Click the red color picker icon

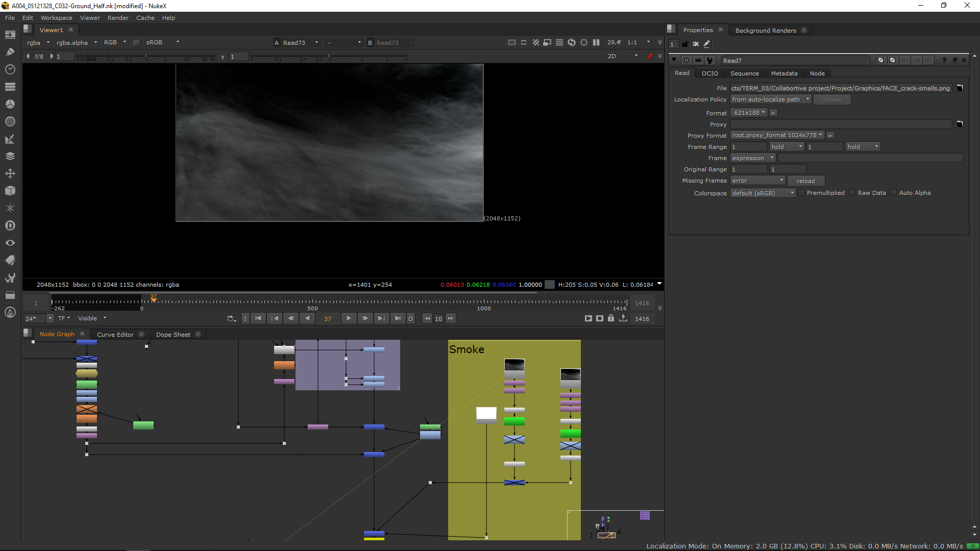pos(649,56)
